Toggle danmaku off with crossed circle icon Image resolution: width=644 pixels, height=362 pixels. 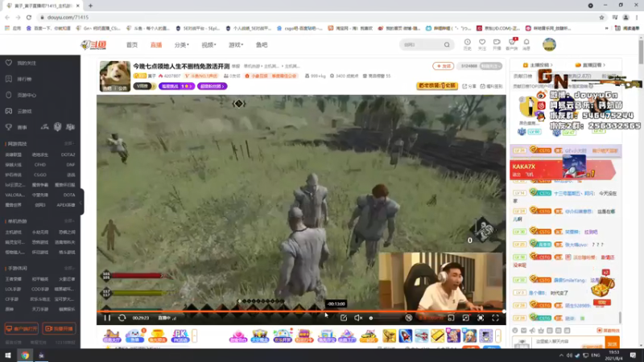pos(409,318)
